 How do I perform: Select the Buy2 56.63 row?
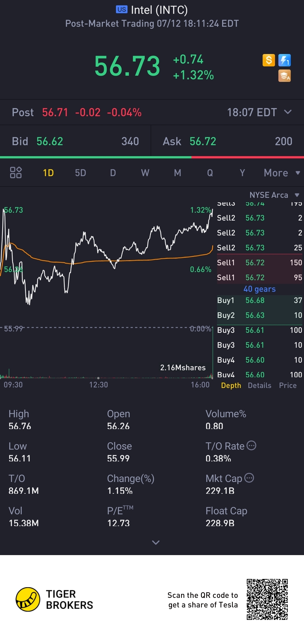pos(260,315)
